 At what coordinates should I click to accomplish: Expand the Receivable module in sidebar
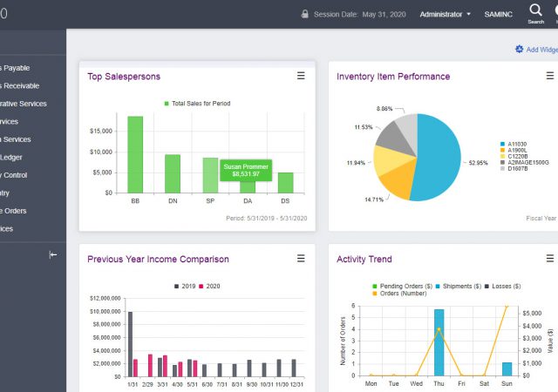point(24,85)
